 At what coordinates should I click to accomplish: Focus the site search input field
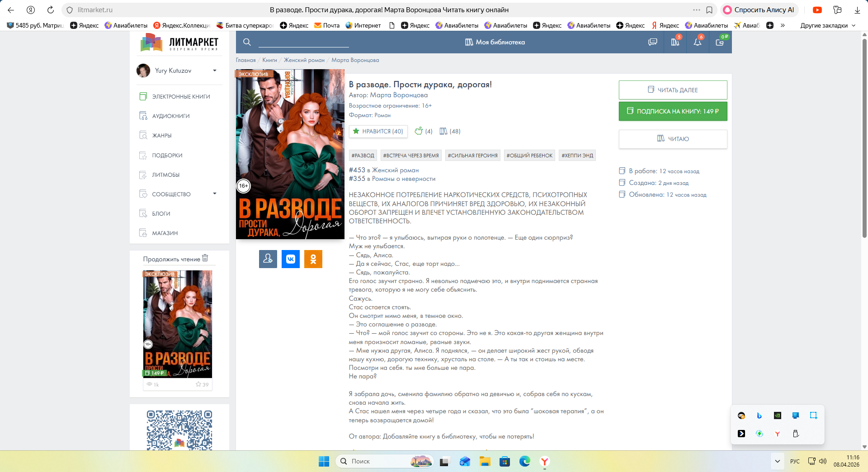(304, 42)
